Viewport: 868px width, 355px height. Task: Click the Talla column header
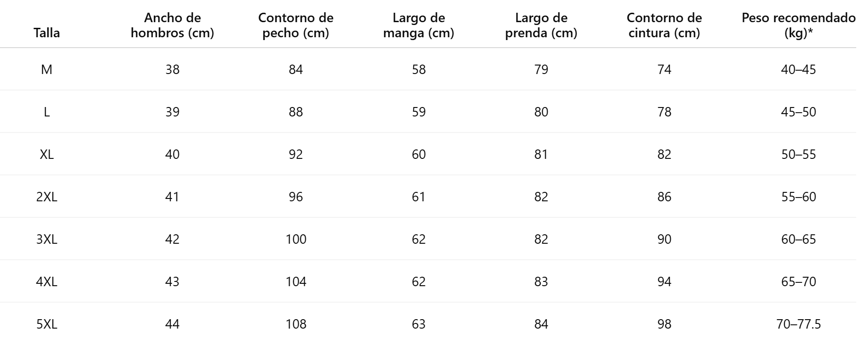[47, 33]
